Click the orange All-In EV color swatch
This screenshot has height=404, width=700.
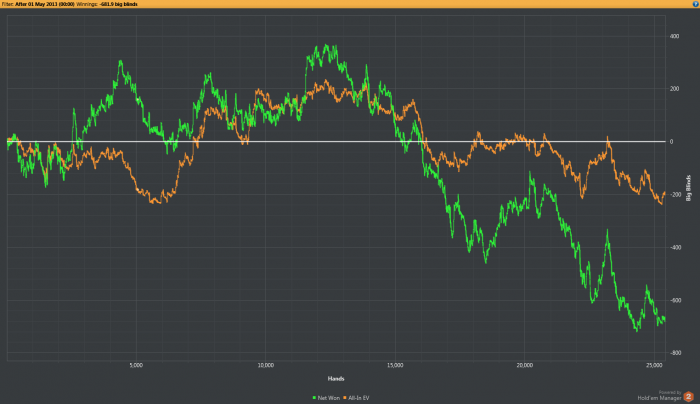click(x=345, y=398)
